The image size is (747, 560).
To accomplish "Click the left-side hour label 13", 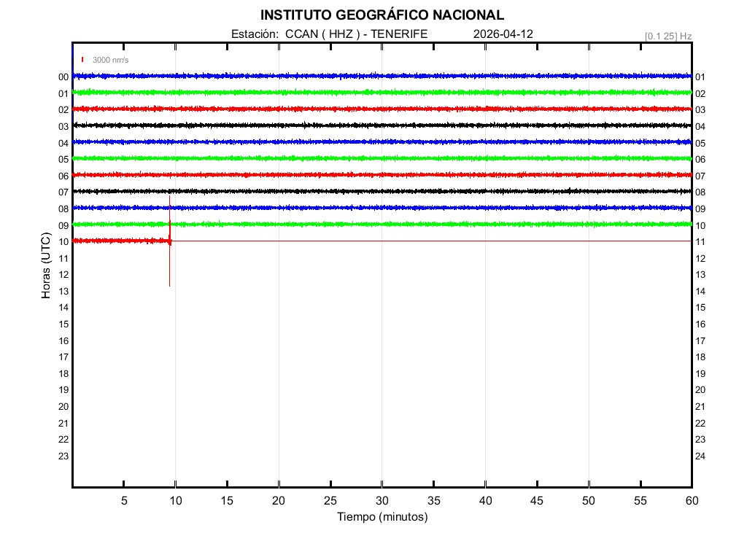I will (x=63, y=292).
